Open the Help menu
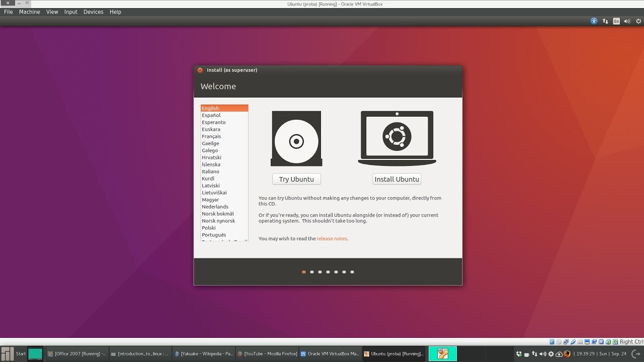The height and width of the screenshot is (362, 644). [x=115, y=12]
